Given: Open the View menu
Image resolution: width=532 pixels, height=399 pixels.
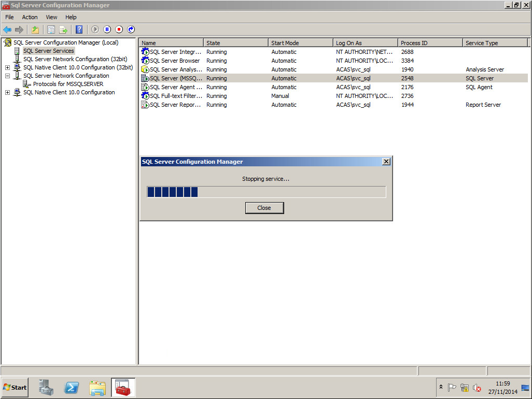Looking at the screenshot, I should (51, 17).
